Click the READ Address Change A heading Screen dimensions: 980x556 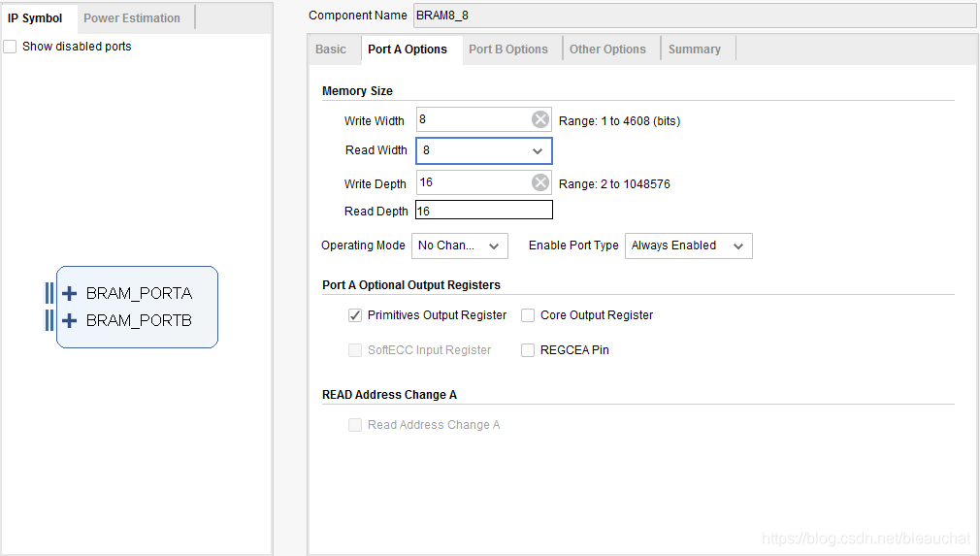(x=389, y=395)
